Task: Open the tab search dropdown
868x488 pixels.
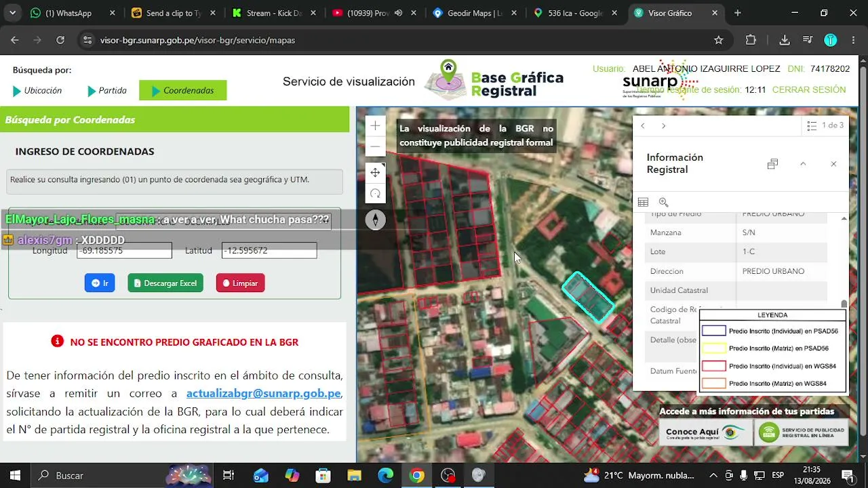Action: (13, 13)
